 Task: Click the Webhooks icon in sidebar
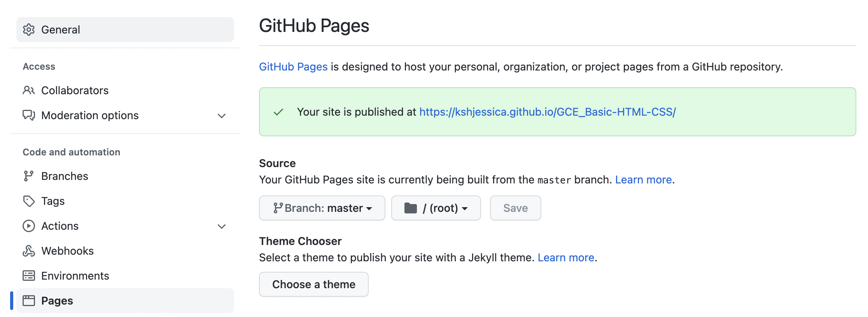[x=29, y=251]
